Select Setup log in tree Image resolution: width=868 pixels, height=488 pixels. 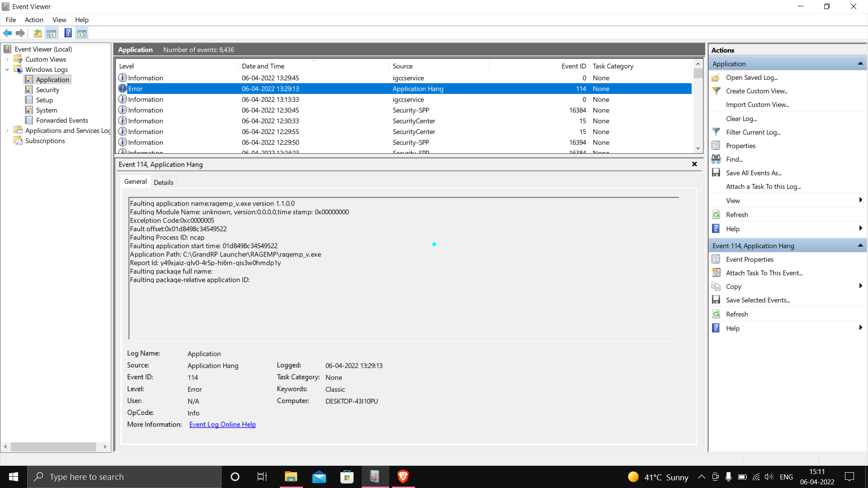point(44,100)
